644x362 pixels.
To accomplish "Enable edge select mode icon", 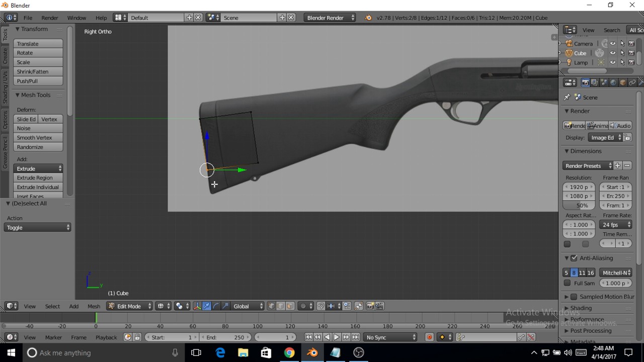I will 281,306.
